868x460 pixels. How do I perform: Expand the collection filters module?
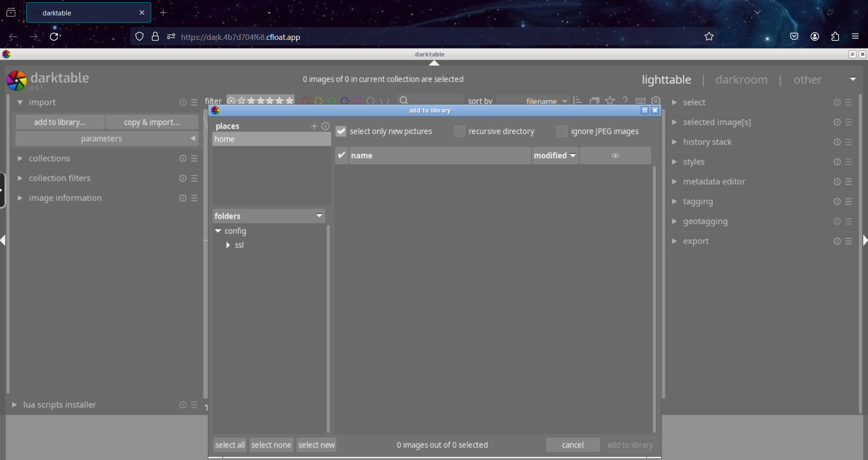point(20,178)
